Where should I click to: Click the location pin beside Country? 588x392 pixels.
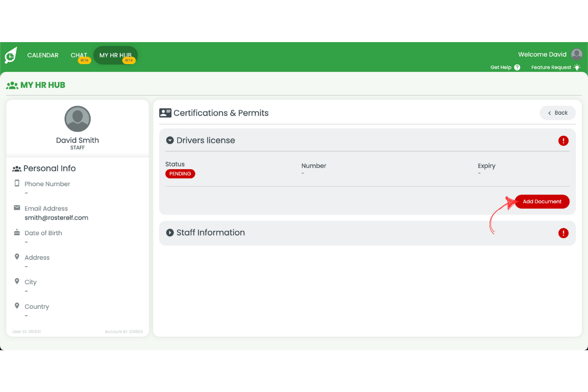pos(17,306)
